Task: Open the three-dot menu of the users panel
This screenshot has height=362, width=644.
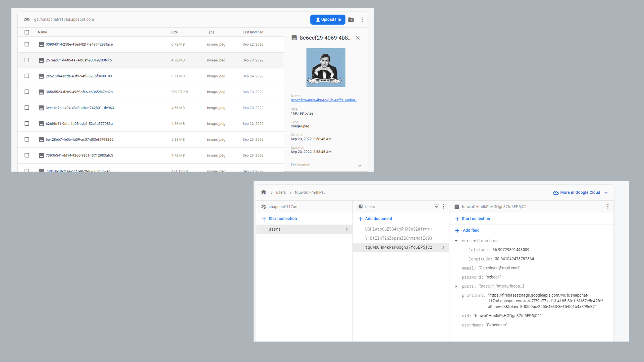Action: click(443, 206)
